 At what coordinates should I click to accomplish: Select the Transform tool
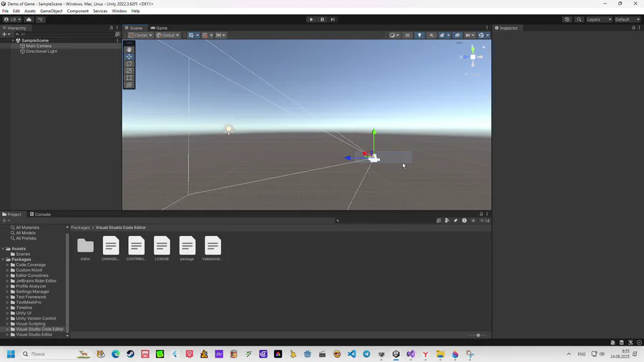coord(129,84)
